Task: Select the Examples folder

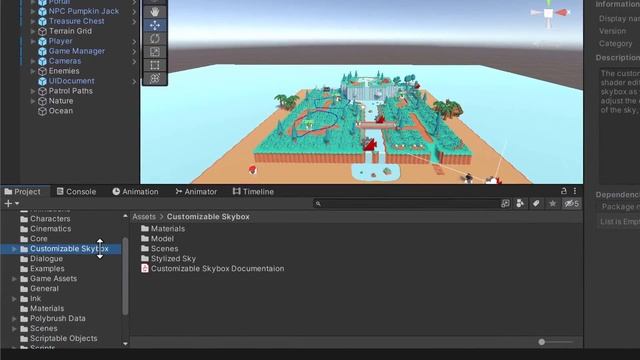Action: click(x=47, y=269)
